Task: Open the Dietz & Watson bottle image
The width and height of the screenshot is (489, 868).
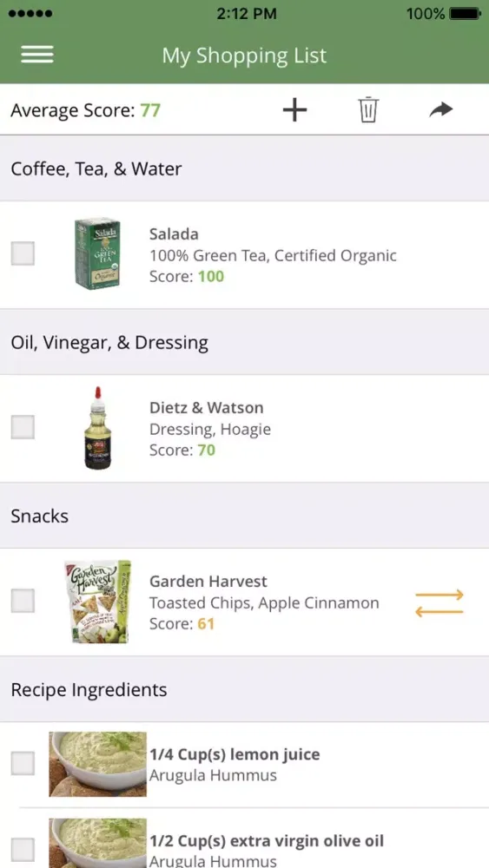Action: (x=98, y=428)
